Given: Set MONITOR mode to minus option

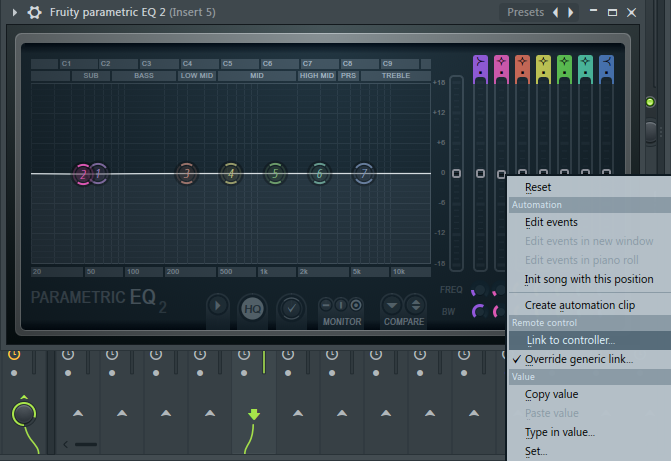Looking at the screenshot, I should click(326, 305).
